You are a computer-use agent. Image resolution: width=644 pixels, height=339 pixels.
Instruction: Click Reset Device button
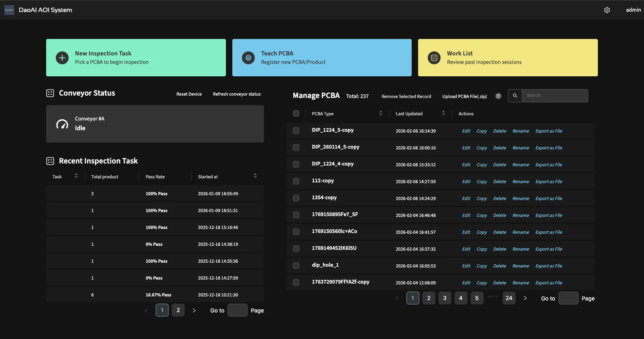click(x=189, y=94)
